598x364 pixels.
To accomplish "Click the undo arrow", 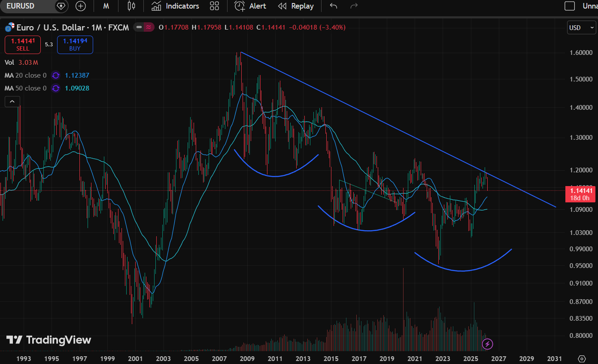I will click(x=333, y=6).
